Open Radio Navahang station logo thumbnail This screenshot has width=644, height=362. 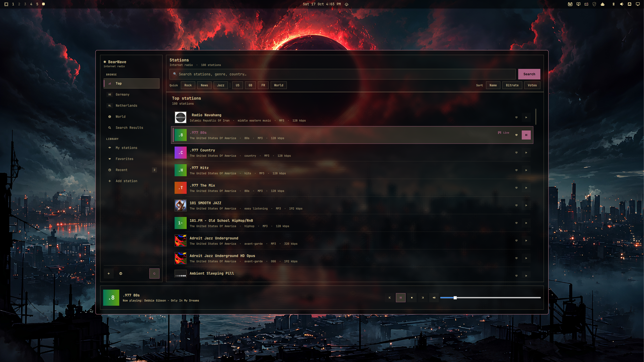pos(181,117)
